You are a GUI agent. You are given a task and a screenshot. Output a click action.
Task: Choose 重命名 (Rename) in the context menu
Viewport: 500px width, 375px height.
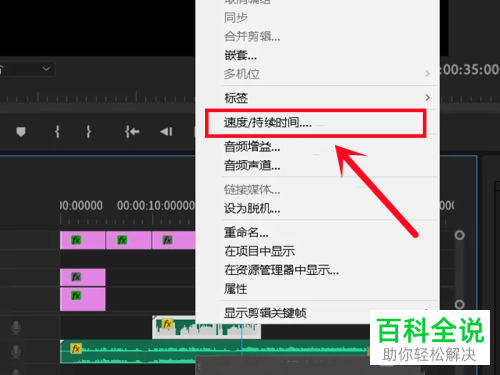[x=246, y=232]
